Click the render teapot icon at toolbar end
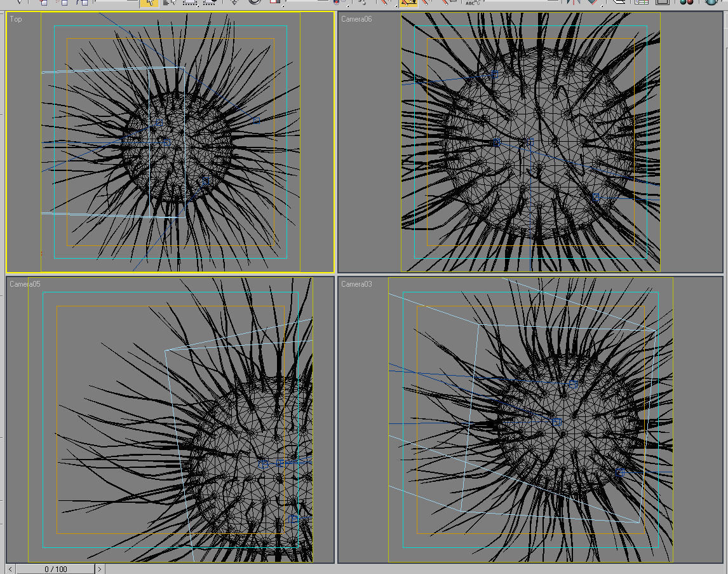 click(x=710, y=3)
